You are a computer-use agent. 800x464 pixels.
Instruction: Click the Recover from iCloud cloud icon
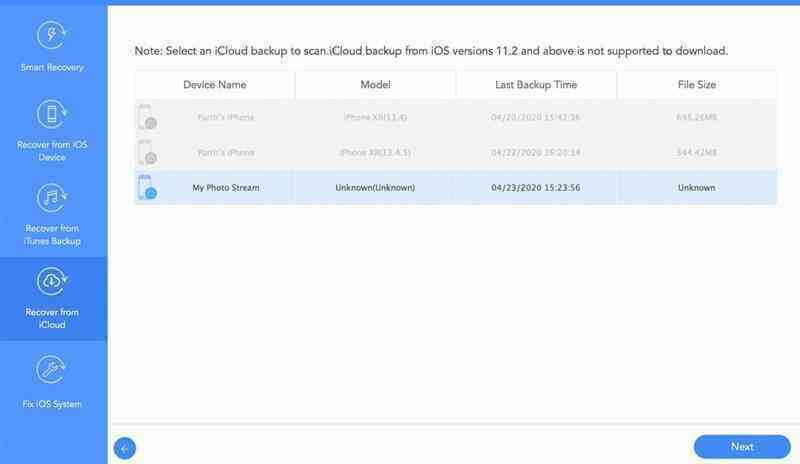click(x=52, y=281)
